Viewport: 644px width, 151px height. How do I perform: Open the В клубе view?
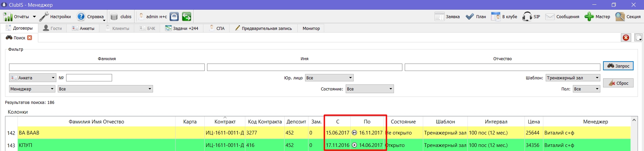[x=504, y=16]
